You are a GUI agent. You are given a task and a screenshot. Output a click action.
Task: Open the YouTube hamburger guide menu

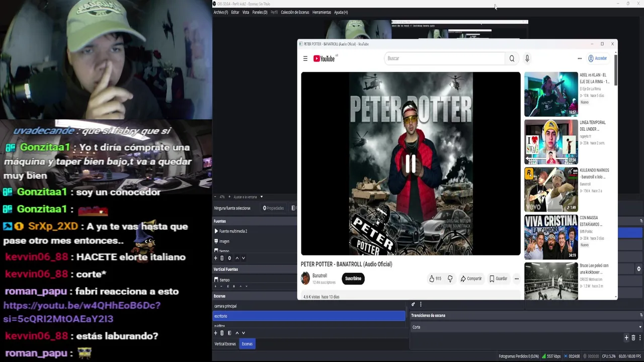(x=305, y=58)
